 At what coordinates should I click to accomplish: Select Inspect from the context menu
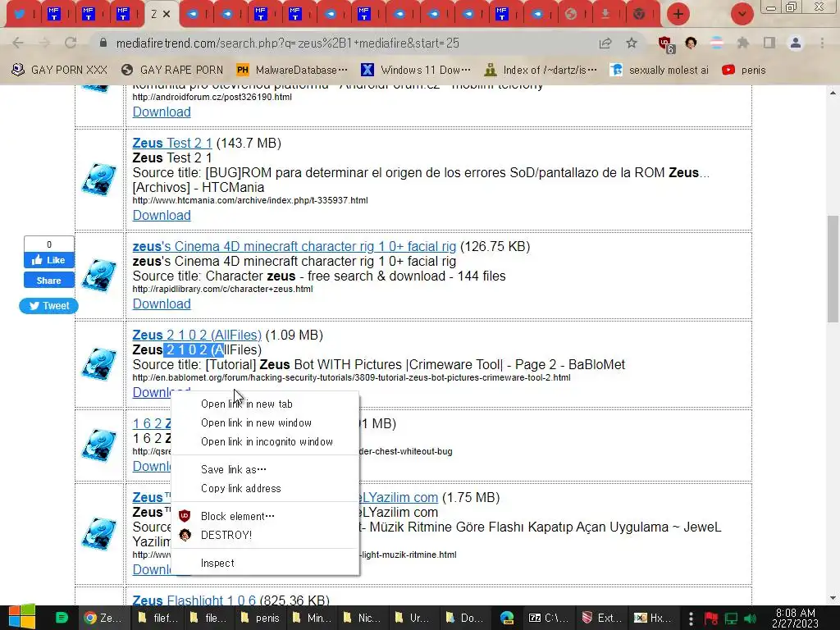coord(265,563)
